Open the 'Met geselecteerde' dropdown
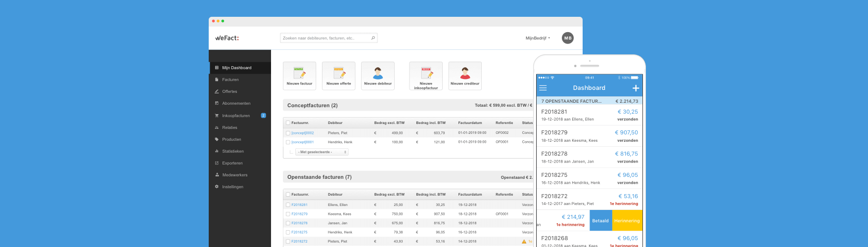Screen dimensions: 868x247 pyautogui.click(x=322, y=152)
